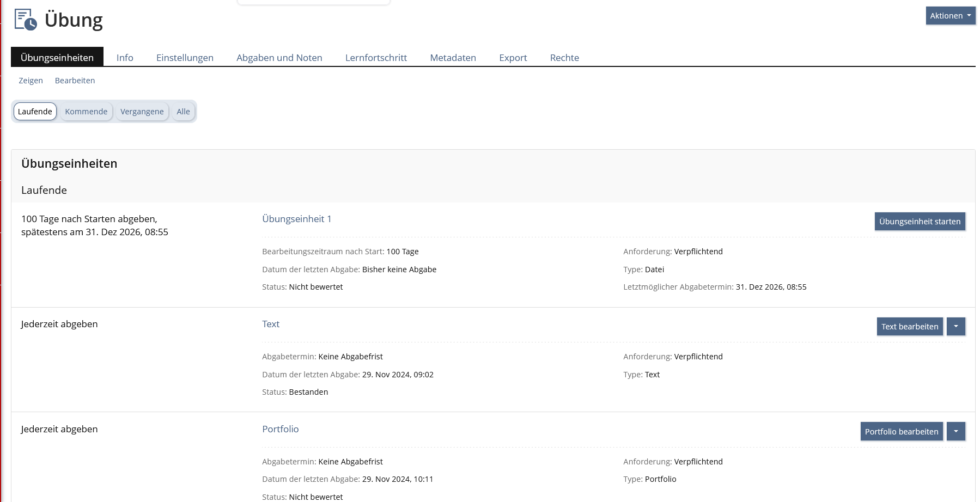Expand dropdown arrow next to Portfolio bearbeiten

pyautogui.click(x=955, y=432)
